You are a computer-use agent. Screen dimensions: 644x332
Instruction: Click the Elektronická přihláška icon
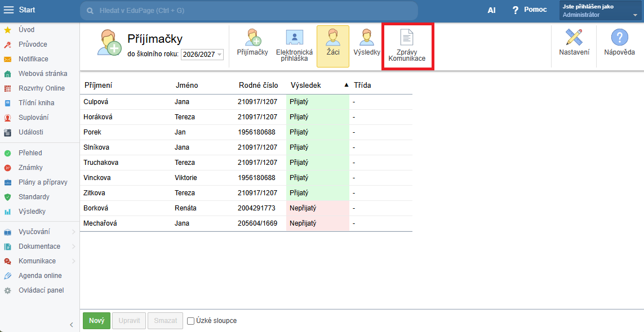pos(294,46)
